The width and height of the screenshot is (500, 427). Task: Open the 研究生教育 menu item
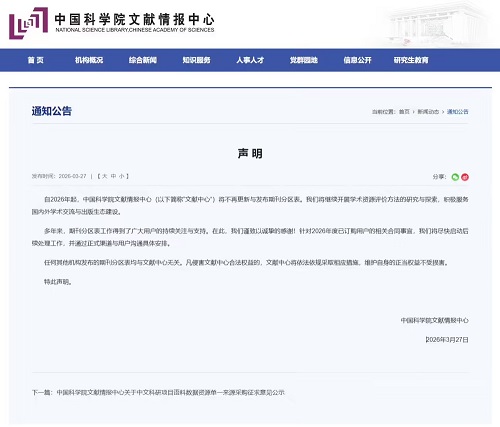411,60
